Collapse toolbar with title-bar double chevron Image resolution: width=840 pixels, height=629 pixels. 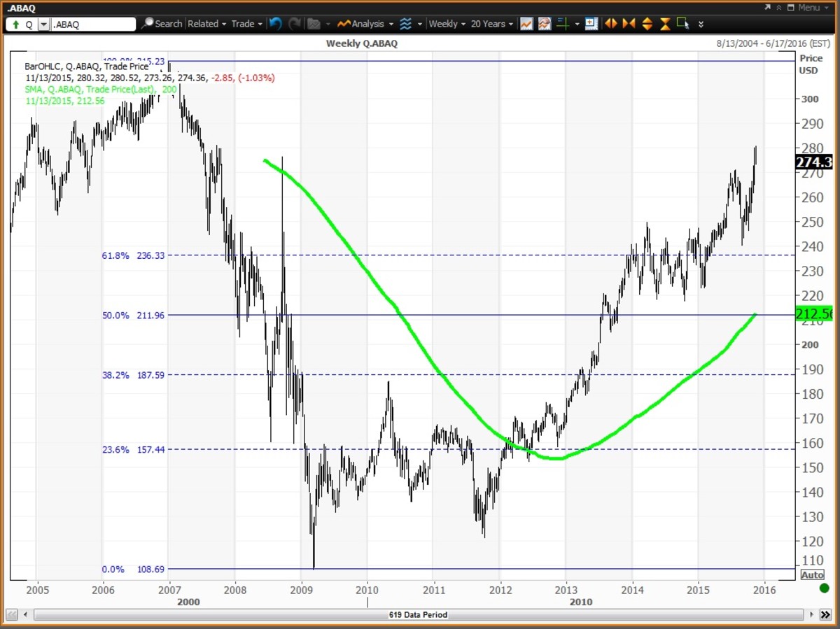click(x=779, y=8)
